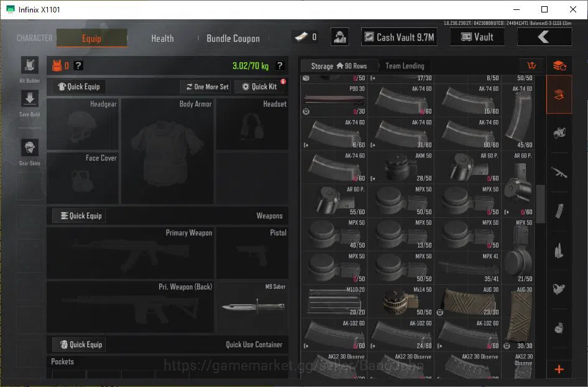Select MPX 50 drum with 46/50

click(x=334, y=234)
